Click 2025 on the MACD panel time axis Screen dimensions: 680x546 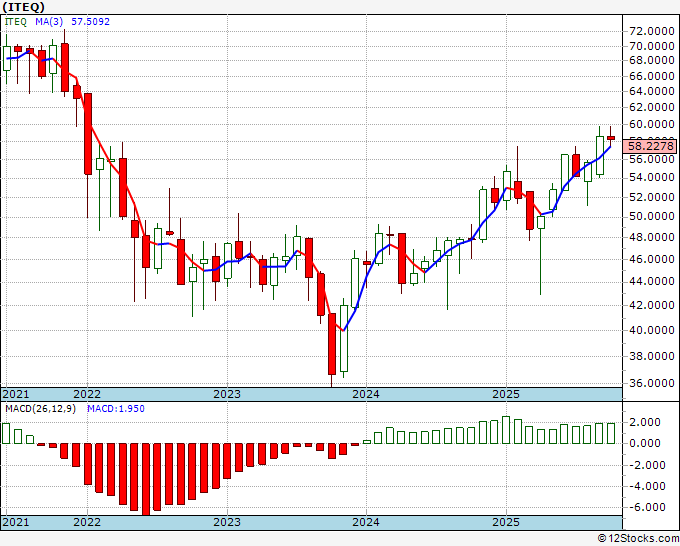pyautogui.click(x=506, y=522)
